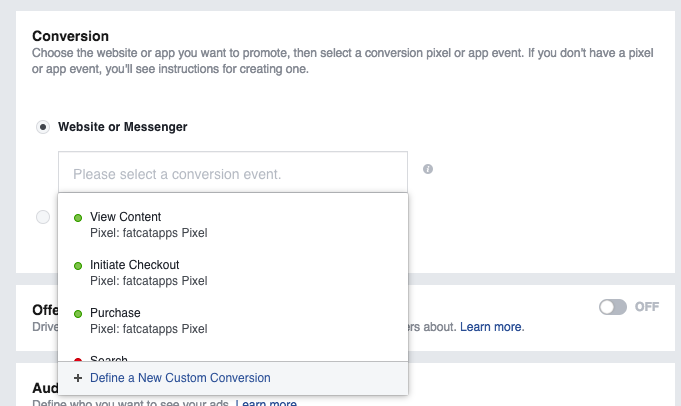This screenshot has height=406, width=681.
Task: Choose View Content from the event list
Action: 125,217
